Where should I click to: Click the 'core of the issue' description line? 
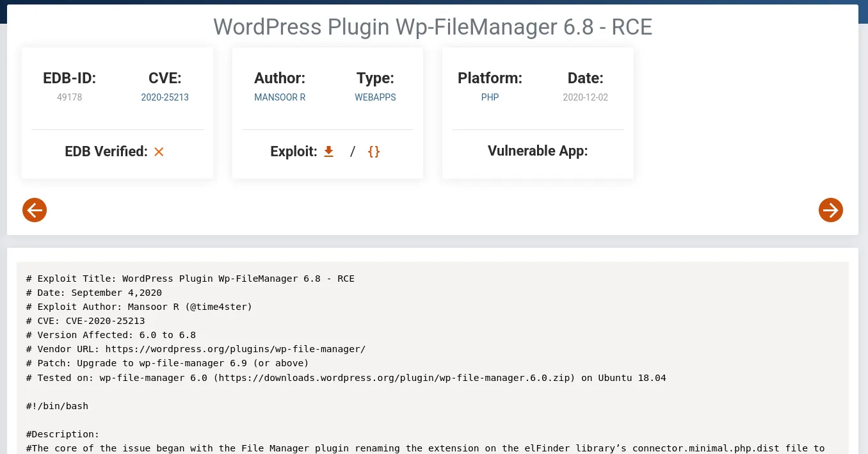(x=426, y=448)
